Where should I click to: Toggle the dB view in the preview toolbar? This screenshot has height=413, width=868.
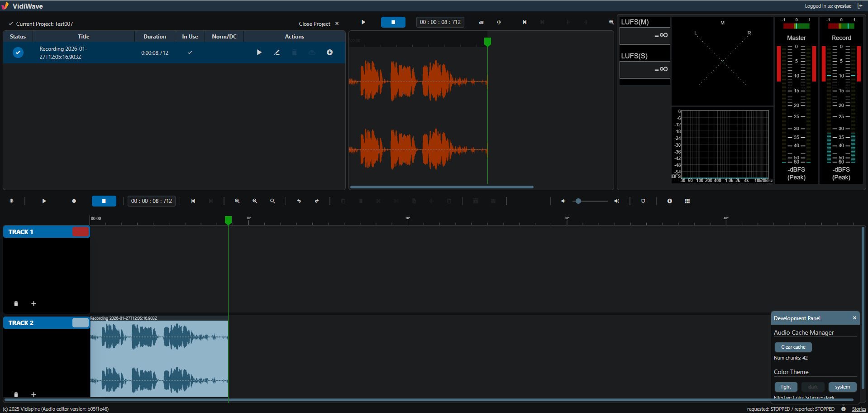click(x=481, y=22)
